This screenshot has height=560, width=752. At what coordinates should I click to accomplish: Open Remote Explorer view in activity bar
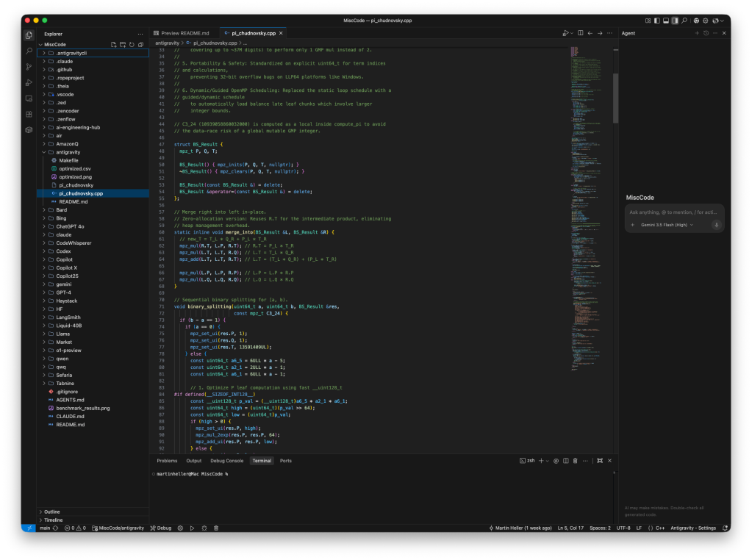pos(29,98)
